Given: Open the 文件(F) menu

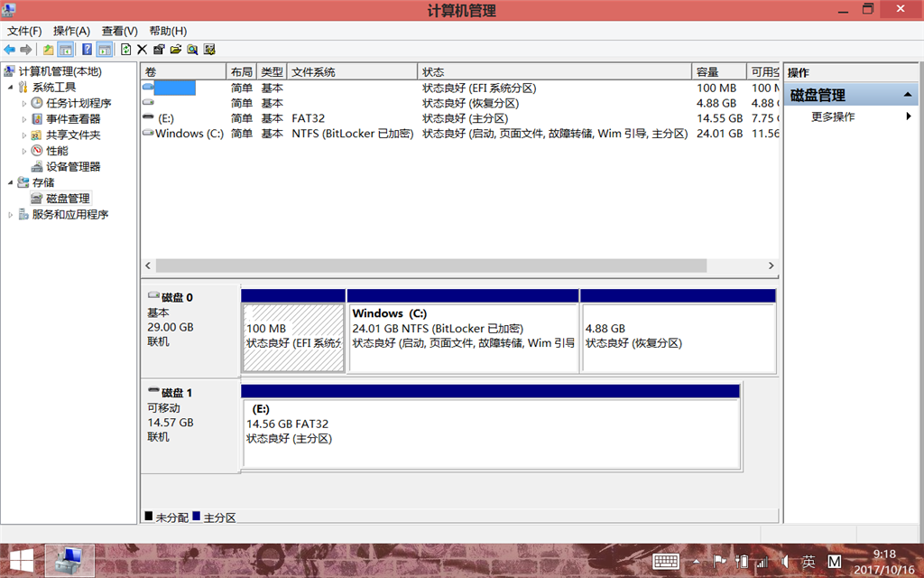Looking at the screenshot, I should (24, 31).
